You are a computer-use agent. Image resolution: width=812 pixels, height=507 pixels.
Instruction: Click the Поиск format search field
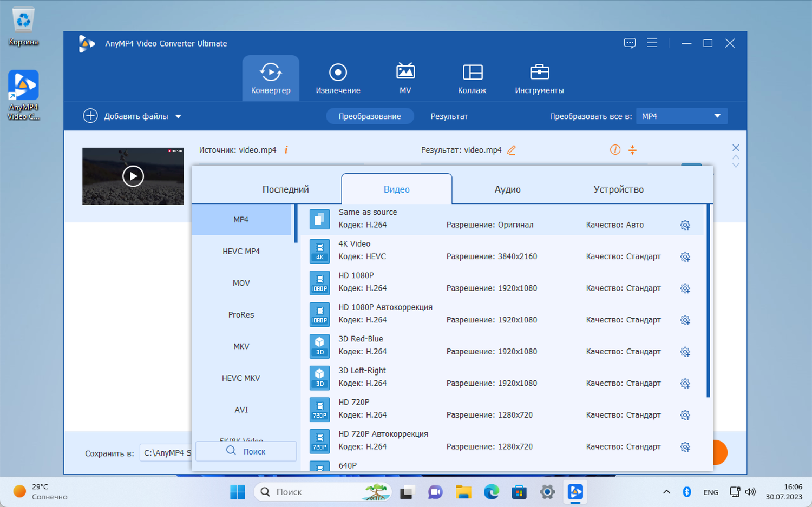click(x=246, y=451)
